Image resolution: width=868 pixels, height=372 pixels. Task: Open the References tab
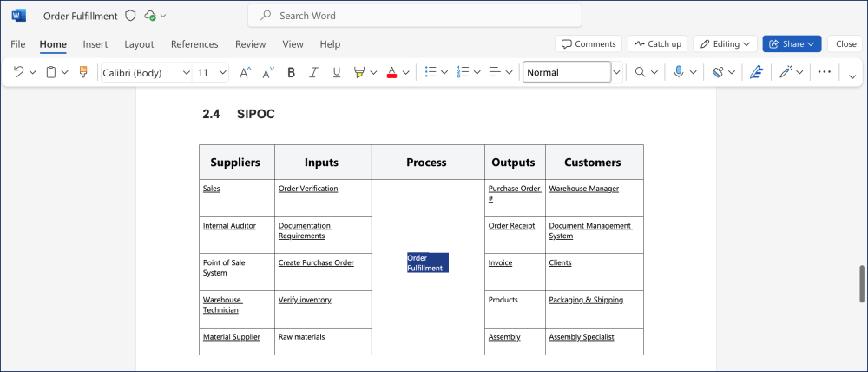194,44
